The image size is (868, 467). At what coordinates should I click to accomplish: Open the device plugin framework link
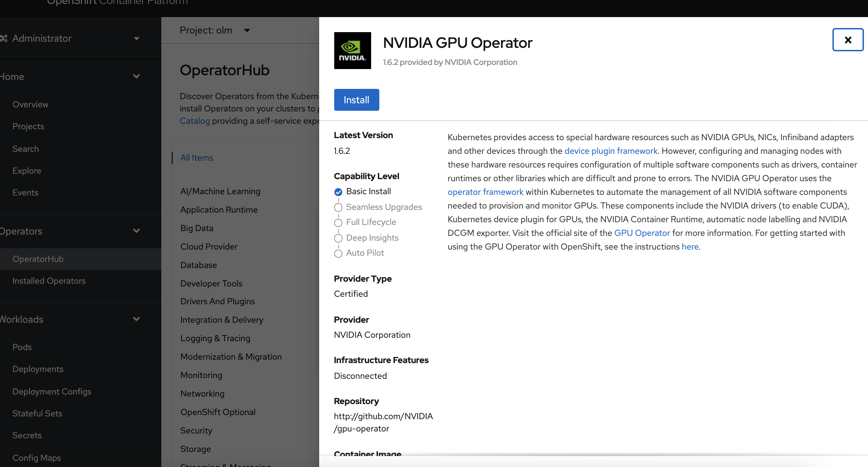(611, 151)
